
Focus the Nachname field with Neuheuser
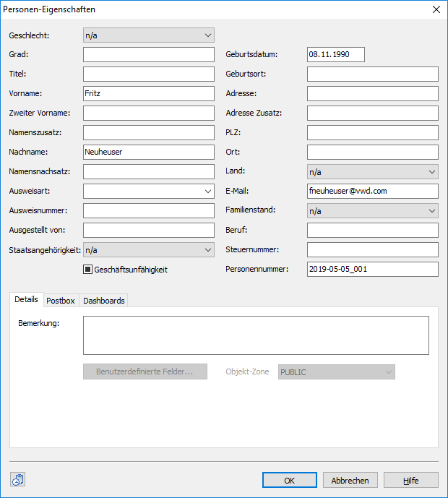[x=148, y=152]
